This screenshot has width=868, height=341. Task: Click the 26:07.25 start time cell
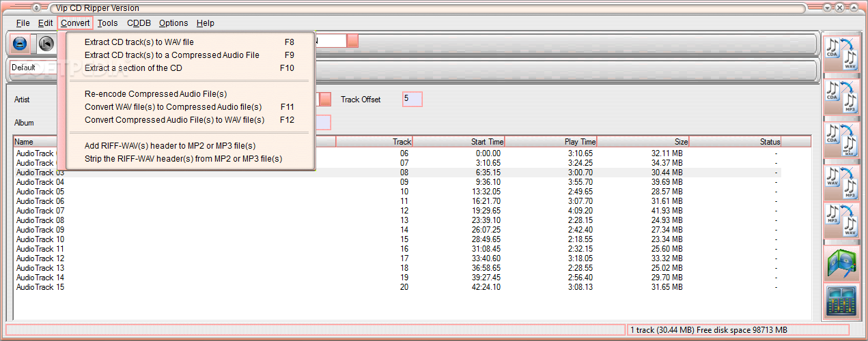(486, 230)
